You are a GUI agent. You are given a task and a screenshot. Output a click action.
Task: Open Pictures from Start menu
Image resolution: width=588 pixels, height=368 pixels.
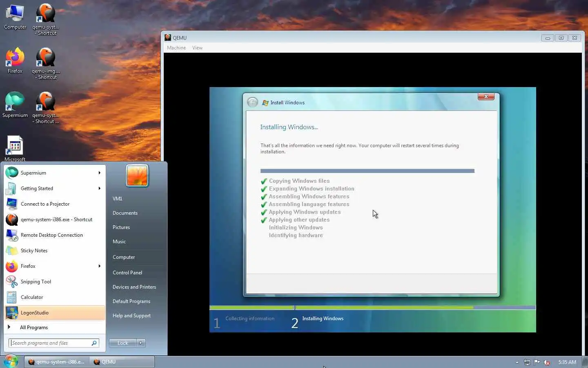tap(121, 227)
